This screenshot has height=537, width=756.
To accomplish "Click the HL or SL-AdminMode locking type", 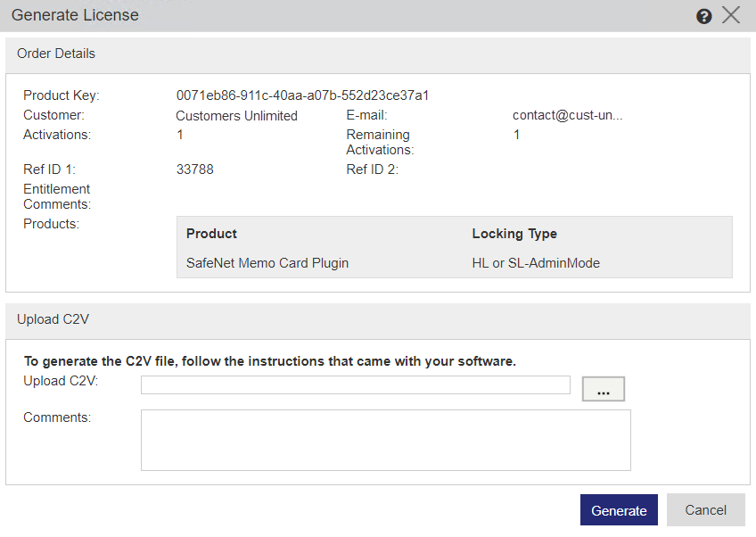I will pos(536,263).
